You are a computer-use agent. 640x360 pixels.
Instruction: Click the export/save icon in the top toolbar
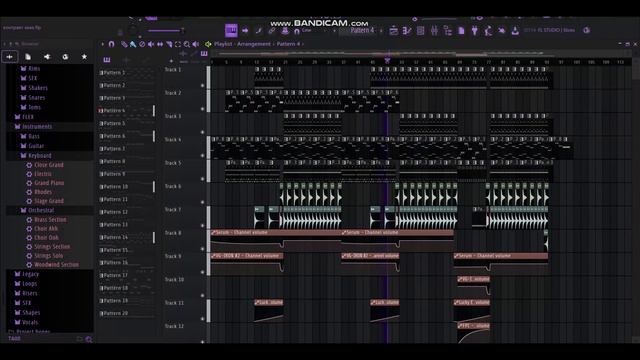click(515, 31)
